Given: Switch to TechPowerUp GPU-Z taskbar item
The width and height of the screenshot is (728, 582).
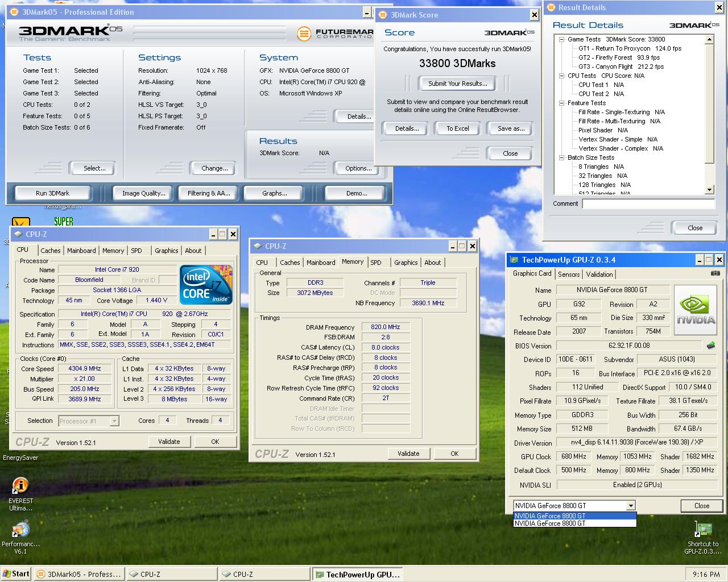Looking at the screenshot, I should tap(358, 575).
